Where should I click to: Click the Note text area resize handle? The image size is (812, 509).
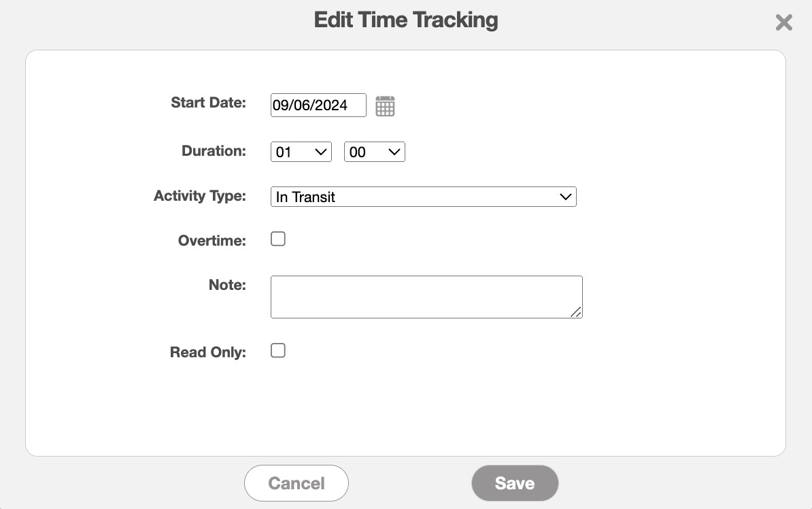coord(576,312)
